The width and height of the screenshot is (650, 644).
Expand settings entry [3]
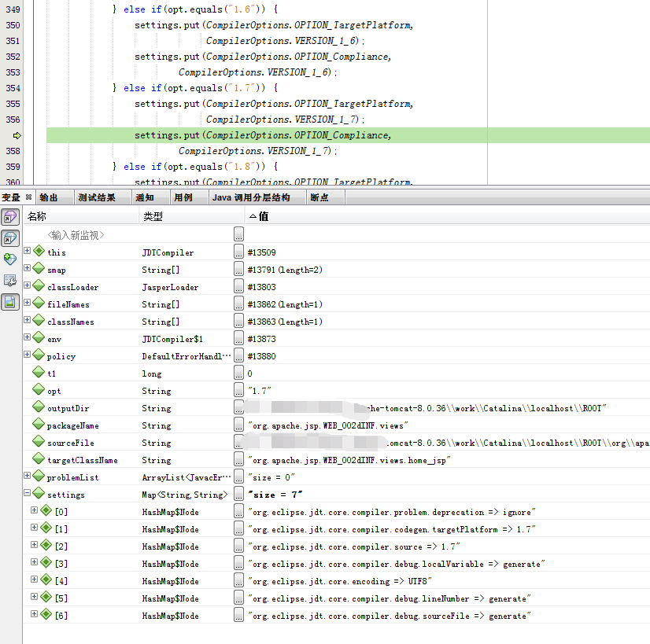click(x=34, y=562)
